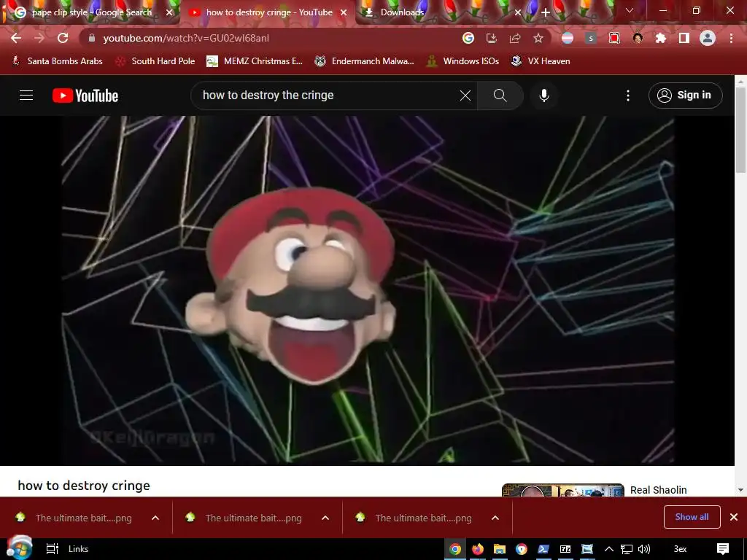
Task: Close the Downloads tab
Action: (518, 12)
